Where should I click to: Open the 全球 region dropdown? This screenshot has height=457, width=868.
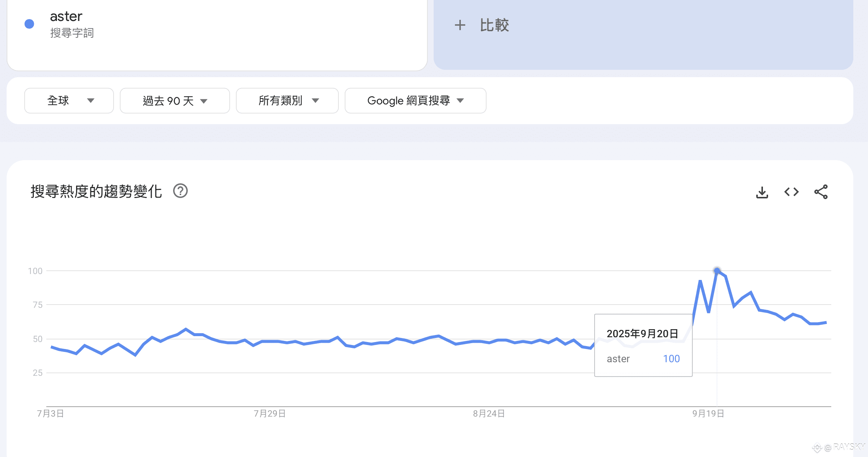pyautogui.click(x=69, y=101)
